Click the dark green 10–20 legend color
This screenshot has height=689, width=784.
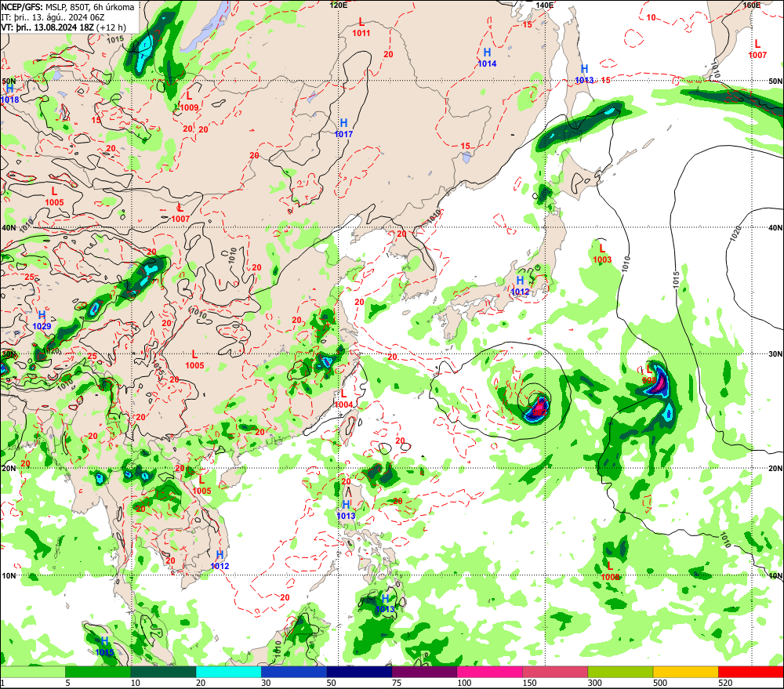(164, 672)
